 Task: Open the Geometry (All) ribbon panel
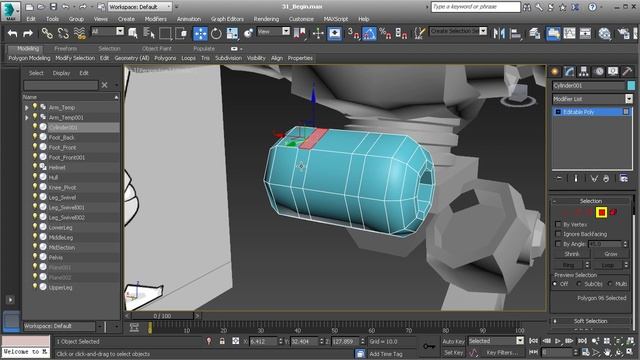[x=131, y=58]
